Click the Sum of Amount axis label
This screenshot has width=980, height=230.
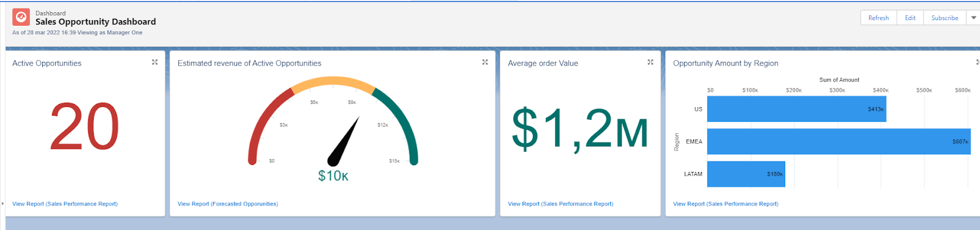[839, 80]
